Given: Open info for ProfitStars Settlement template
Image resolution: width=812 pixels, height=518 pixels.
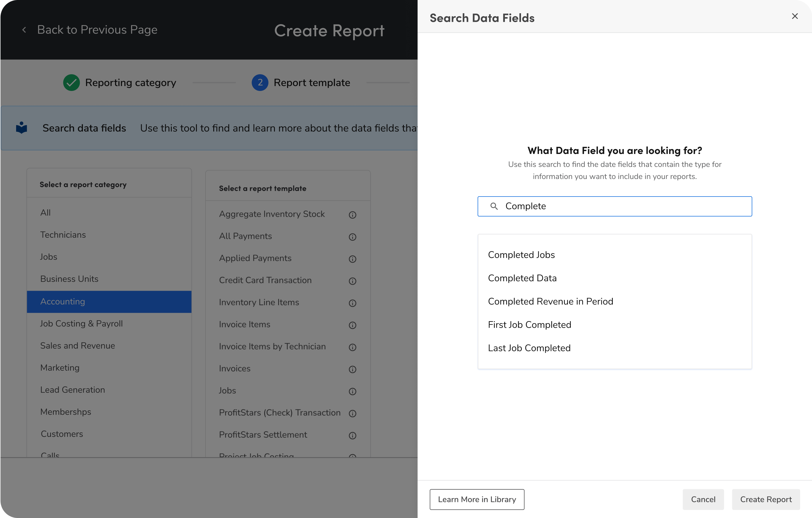Looking at the screenshot, I should coord(352,435).
